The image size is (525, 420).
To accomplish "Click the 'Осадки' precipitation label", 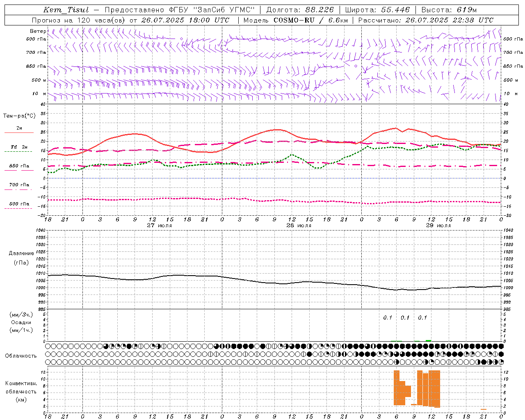I will [x=21, y=322].
